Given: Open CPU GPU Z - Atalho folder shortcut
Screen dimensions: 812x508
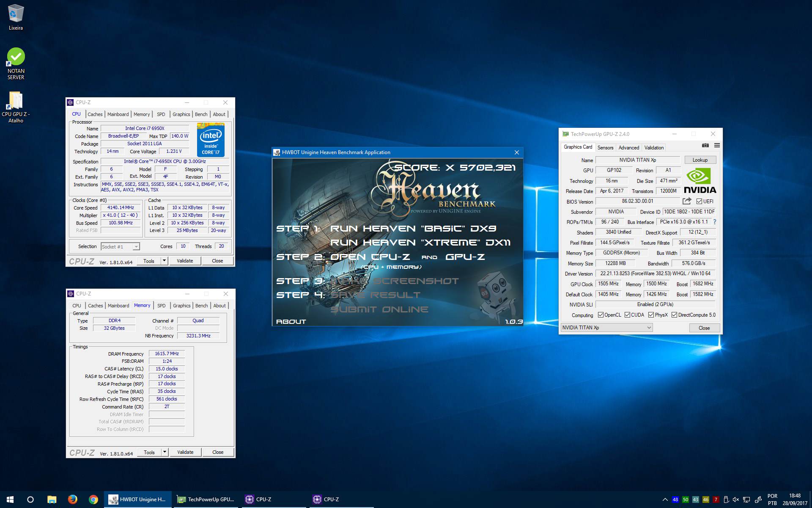Looking at the screenshot, I should pos(16,107).
